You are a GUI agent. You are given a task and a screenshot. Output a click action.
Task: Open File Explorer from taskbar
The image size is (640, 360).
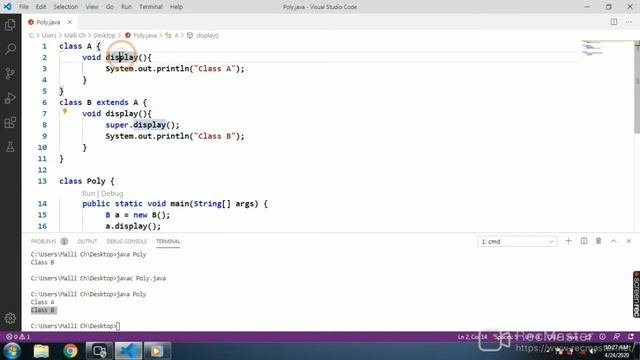[x=41, y=351]
